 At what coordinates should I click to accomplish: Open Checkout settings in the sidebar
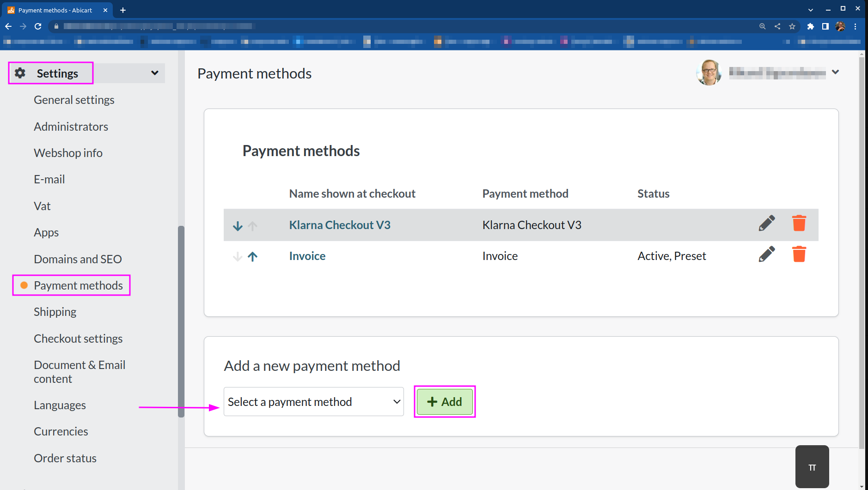pyautogui.click(x=78, y=339)
